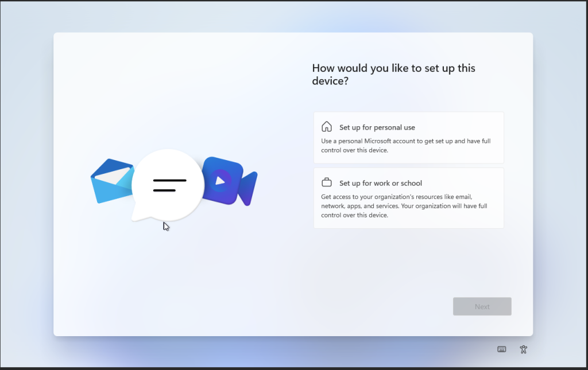Click text 'Use a personal Microsoft account to get set up'
This screenshot has width=588, height=370.
[x=386, y=141]
